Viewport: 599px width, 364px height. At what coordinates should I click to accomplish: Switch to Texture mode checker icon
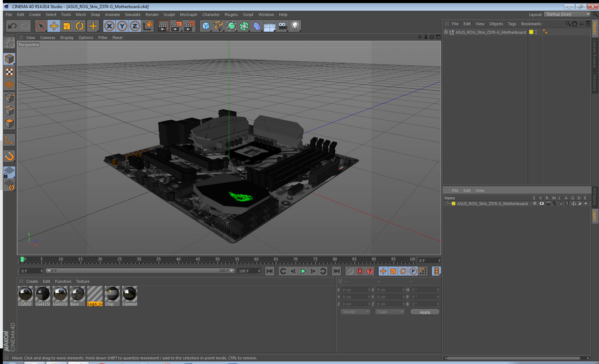point(10,72)
